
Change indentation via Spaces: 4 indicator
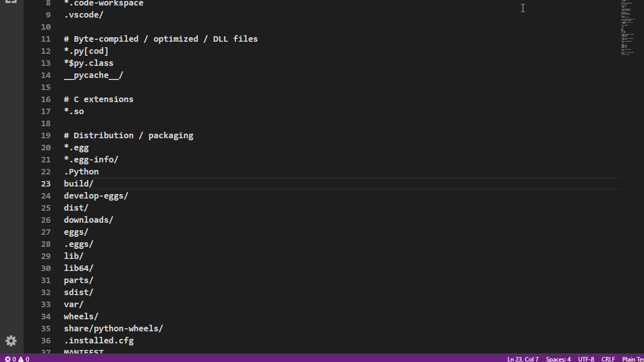pyautogui.click(x=558, y=359)
